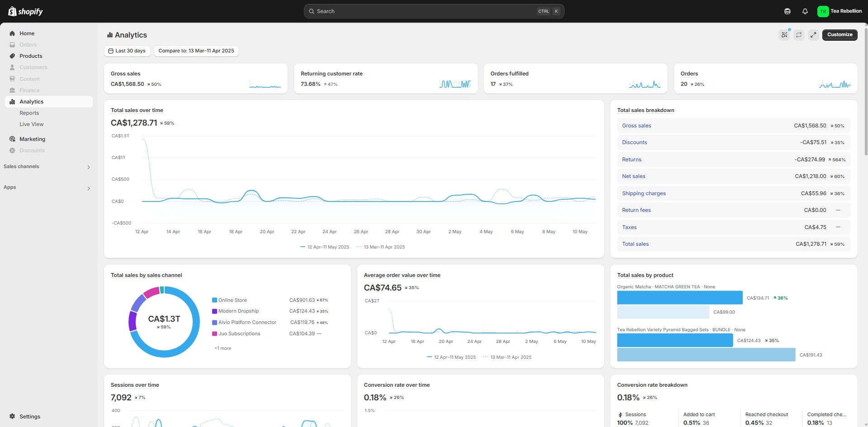Screen dimensions: 868x427
Task: Enter fullscreen with the expand arrows icon
Action: click(x=813, y=35)
